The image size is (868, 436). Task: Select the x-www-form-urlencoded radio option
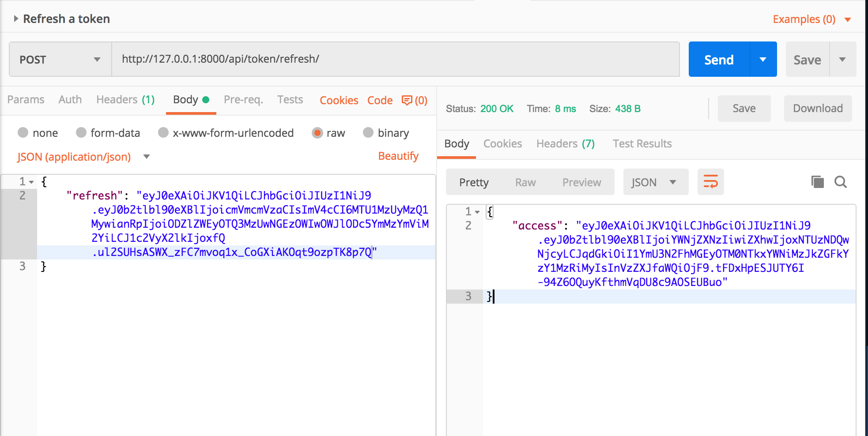click(163, 132)
